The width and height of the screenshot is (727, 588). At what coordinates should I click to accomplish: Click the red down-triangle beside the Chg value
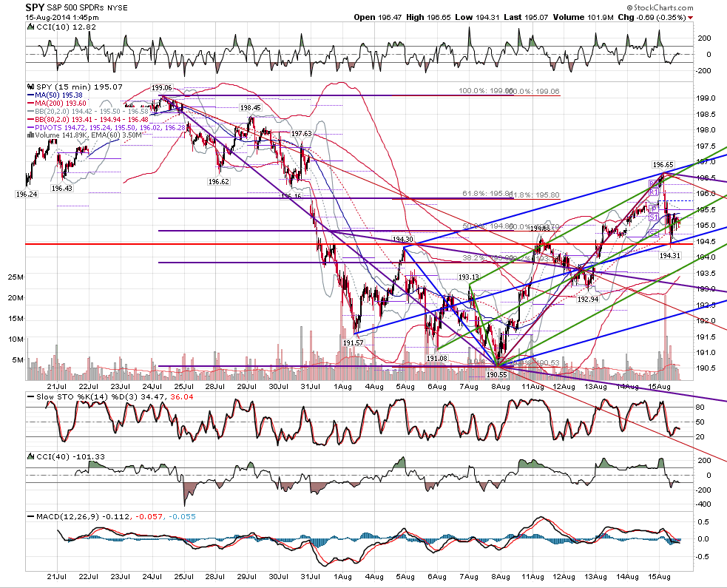pos(690,18)
